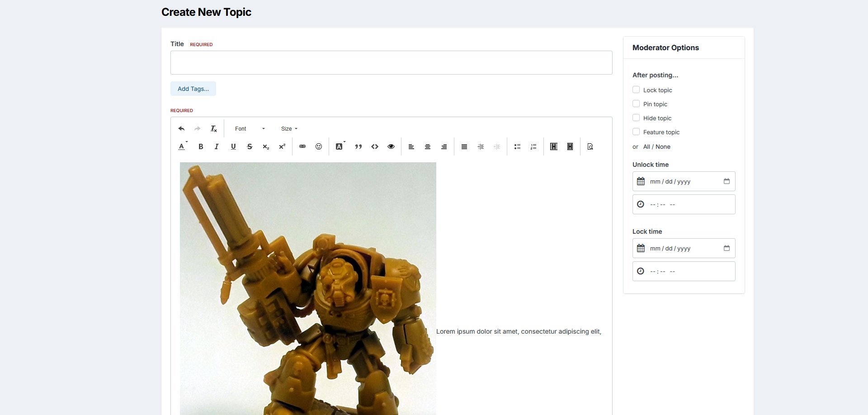Enable the Lock topic checkbox
This screenshot has height=415, width=868.
636,90
